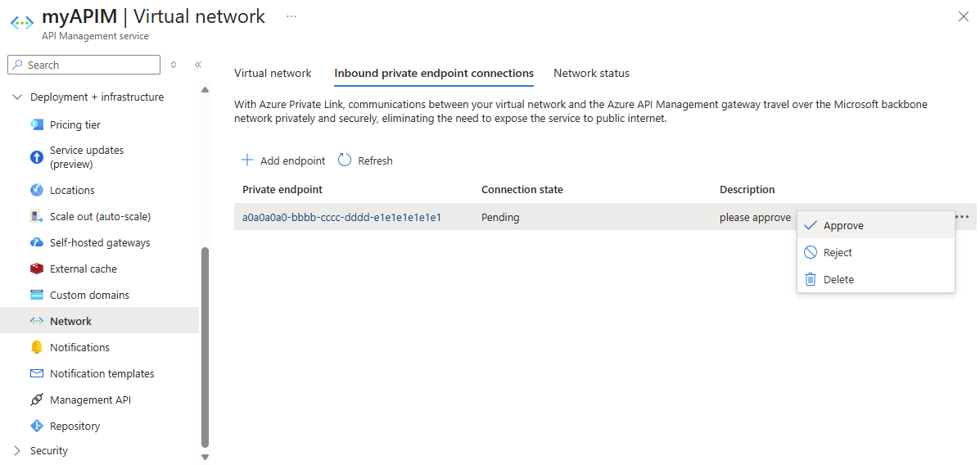Click the Scale out icon
The height and width of the screenshot is (465, 980).
[36, 216]
